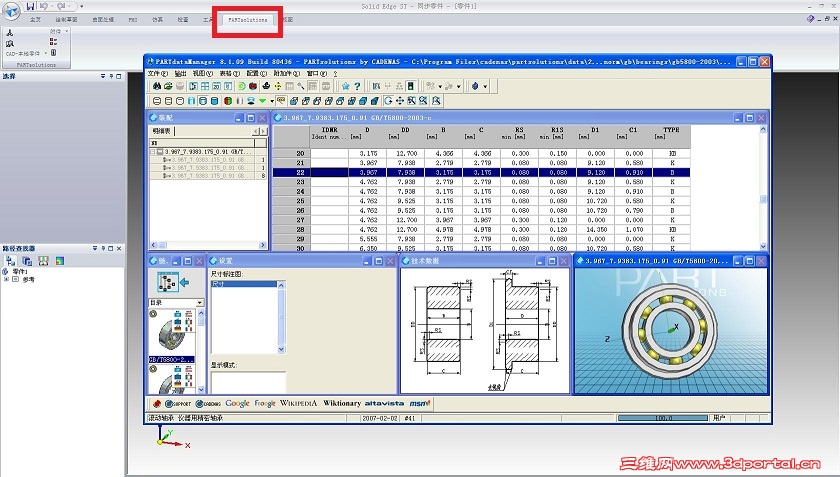Click the yellow four-arrow toolbar icon
The height and width of the screenshot is (477, 840).
[x=278, y=86]
